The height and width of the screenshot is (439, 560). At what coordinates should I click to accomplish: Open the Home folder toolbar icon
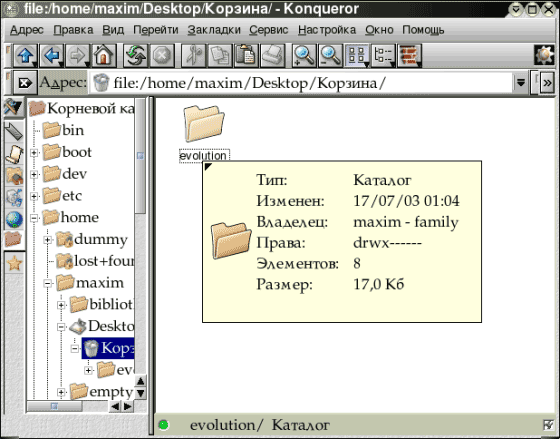[x=104, y=56]
